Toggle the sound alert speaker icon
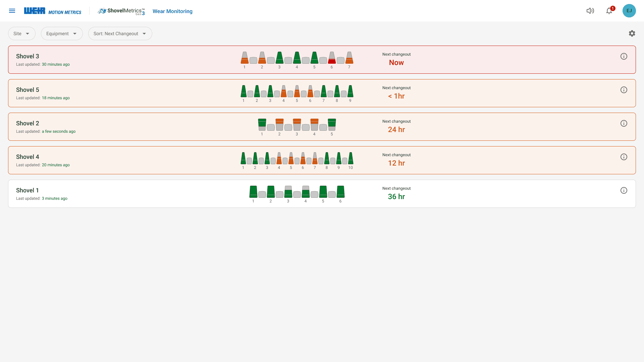 tap(590, 11)
